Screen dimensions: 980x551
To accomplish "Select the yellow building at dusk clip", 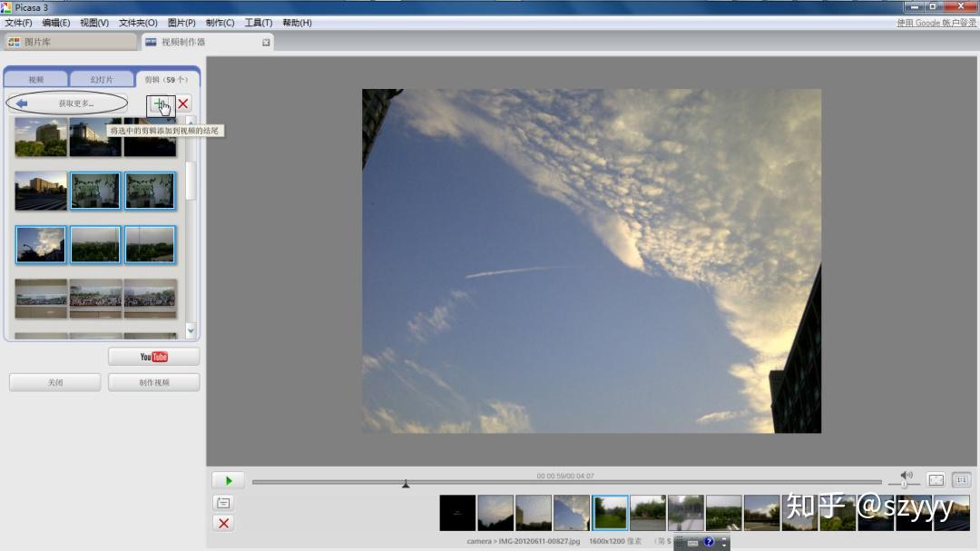I will point(41,191).
